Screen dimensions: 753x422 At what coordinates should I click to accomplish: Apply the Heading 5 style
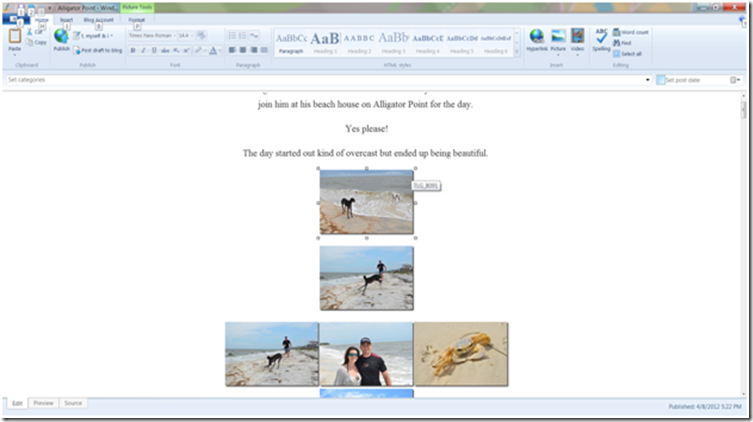(462, 43)
